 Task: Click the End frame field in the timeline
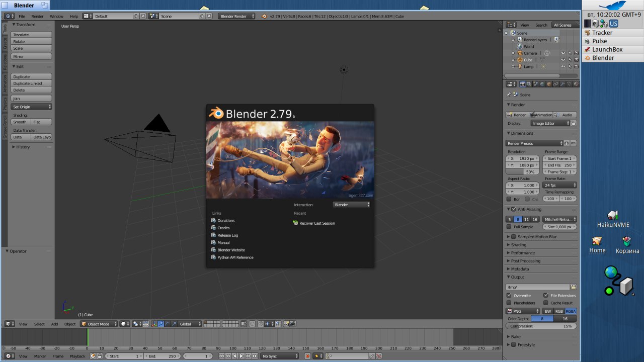point(162,356)
